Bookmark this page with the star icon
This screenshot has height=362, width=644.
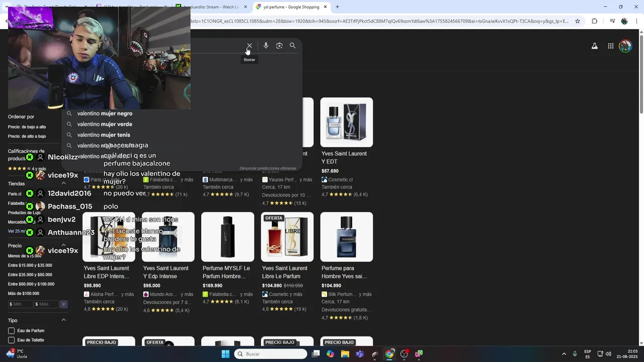[578, 21]
